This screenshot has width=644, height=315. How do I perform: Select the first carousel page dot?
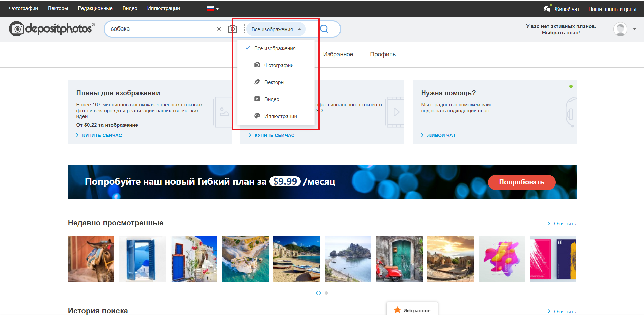(x=318, y=293)
